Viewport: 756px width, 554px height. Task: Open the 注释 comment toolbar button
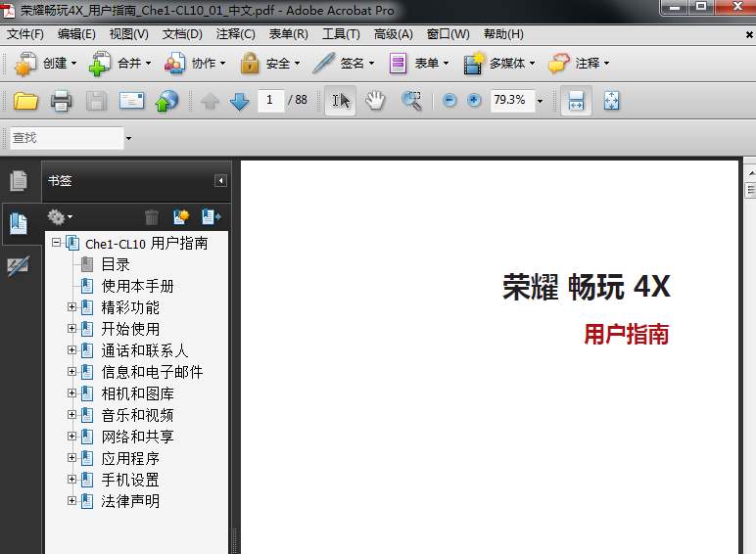pyautogui.click(x=579, y=63)
